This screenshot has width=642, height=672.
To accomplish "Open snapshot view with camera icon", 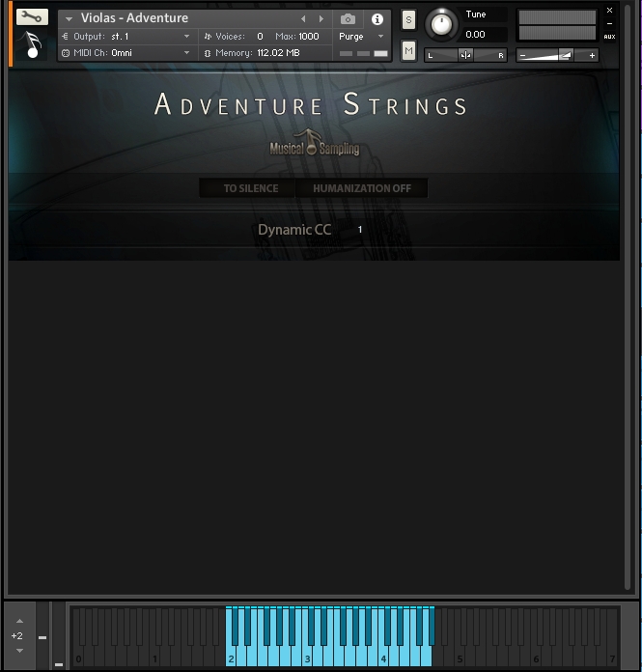I will click(348, 19).
